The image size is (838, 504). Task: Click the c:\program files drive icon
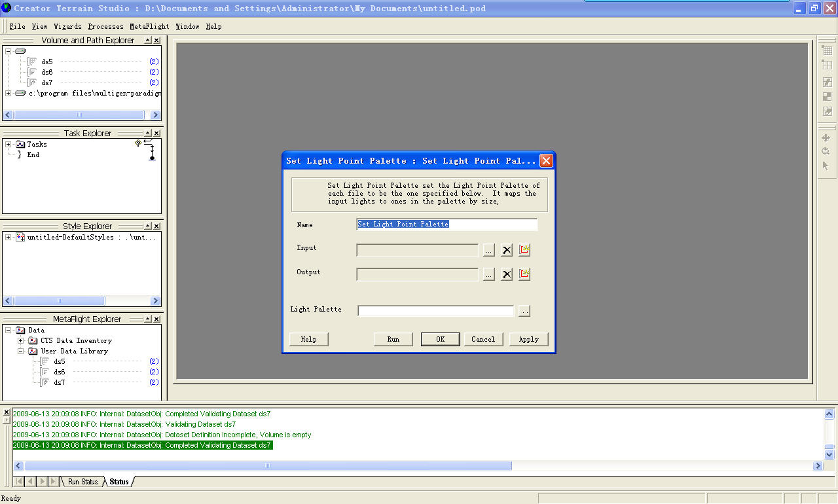pos(20,94)
